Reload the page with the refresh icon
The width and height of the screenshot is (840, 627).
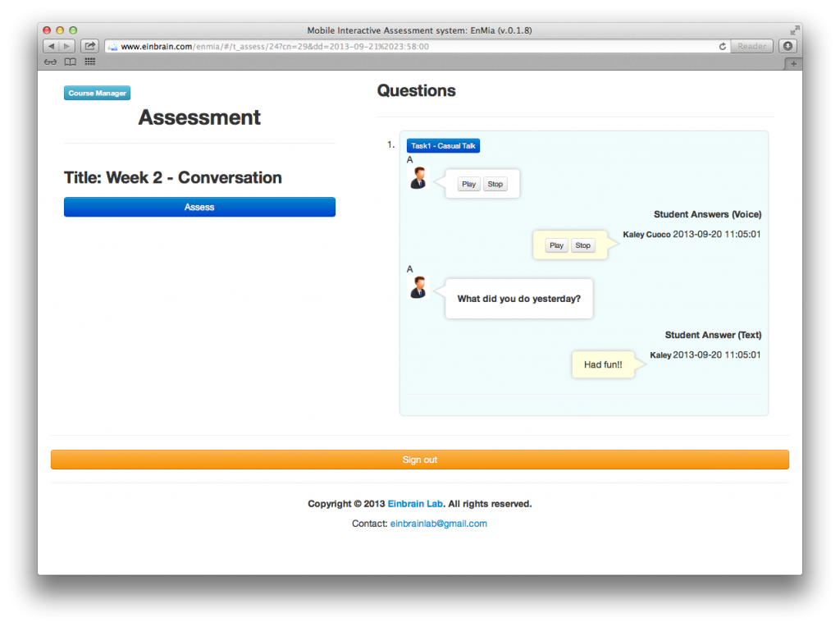click(x=722, y=47)
